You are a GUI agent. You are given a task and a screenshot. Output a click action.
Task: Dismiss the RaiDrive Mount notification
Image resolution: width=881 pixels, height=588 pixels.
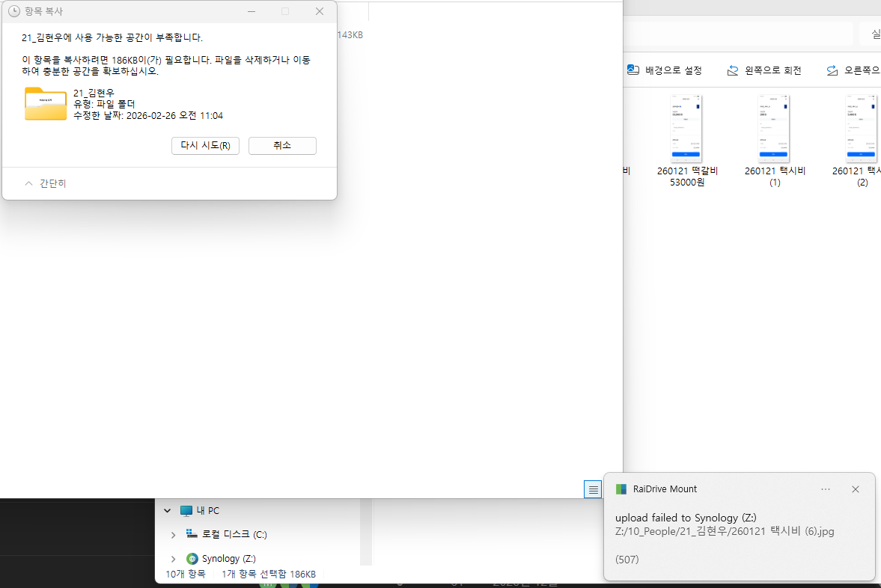coord(855,489)
